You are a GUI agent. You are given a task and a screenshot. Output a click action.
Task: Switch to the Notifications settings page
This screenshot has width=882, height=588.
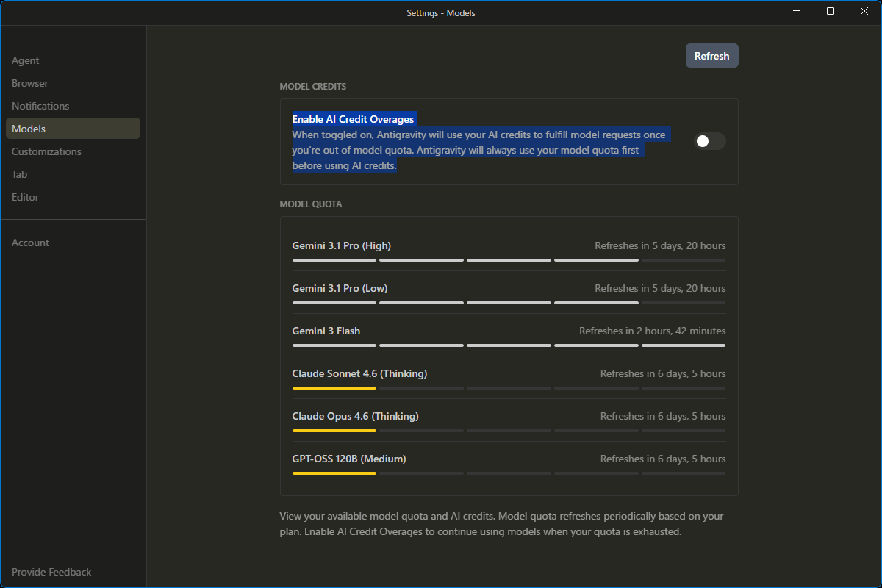click(40, 106)
